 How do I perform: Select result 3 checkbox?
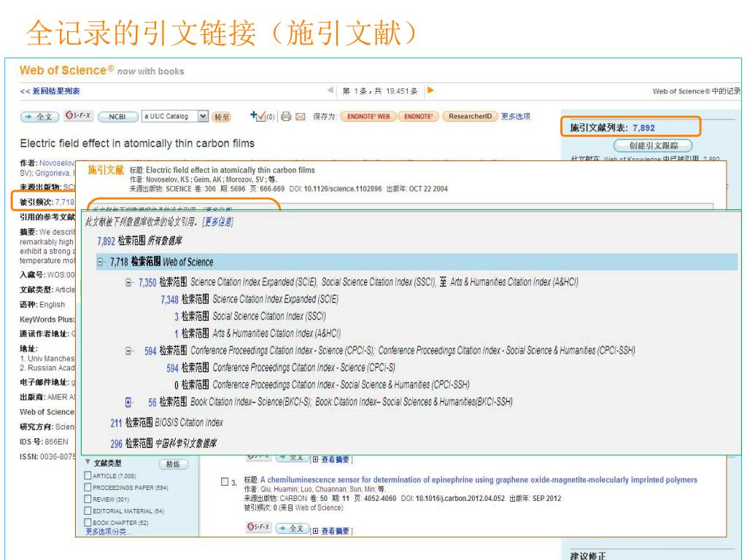tap(225, 481)
